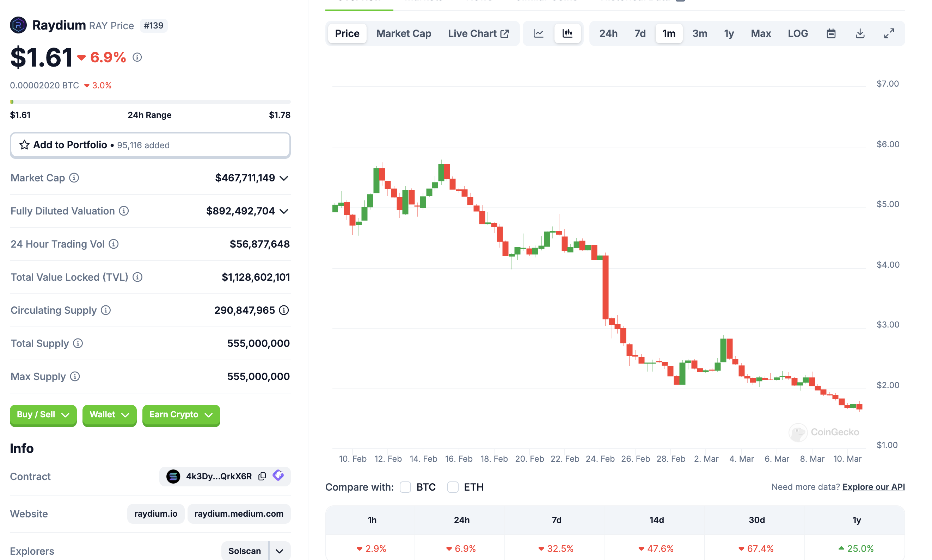Enable the BTC compare checkbox
Viewport: 932px width, 560px height.
point(405,487)
